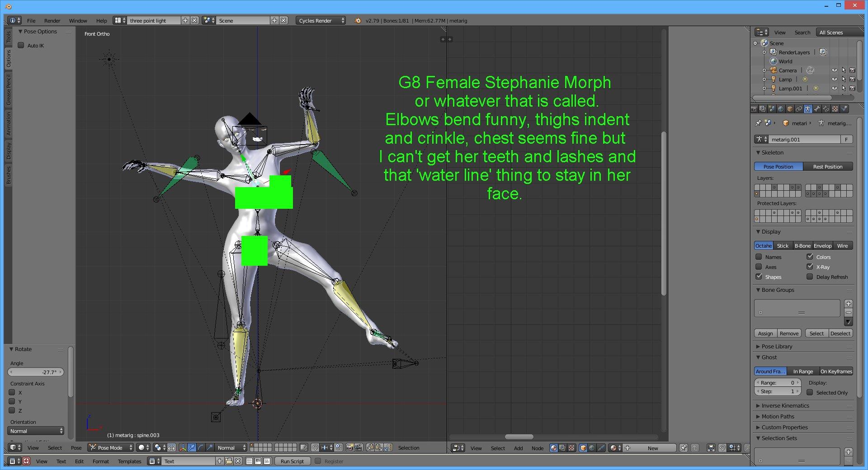
Task: Open the Pose menu in 3D view header
Action: point(76,448)
